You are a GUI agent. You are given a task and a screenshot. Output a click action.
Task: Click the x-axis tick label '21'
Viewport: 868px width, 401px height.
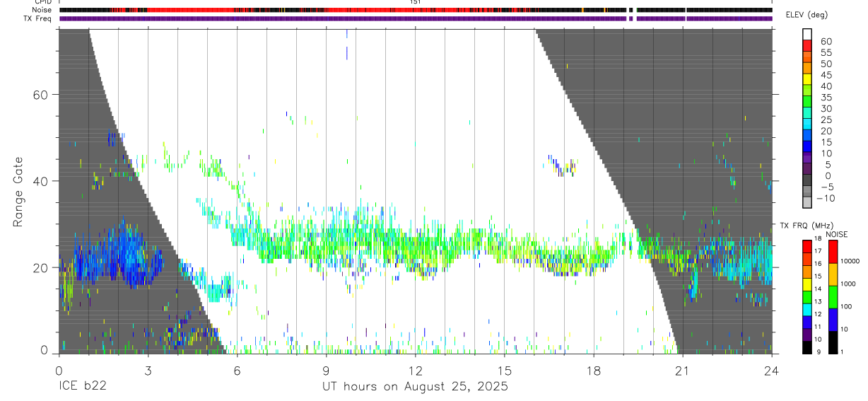click(x=682, y=371)
